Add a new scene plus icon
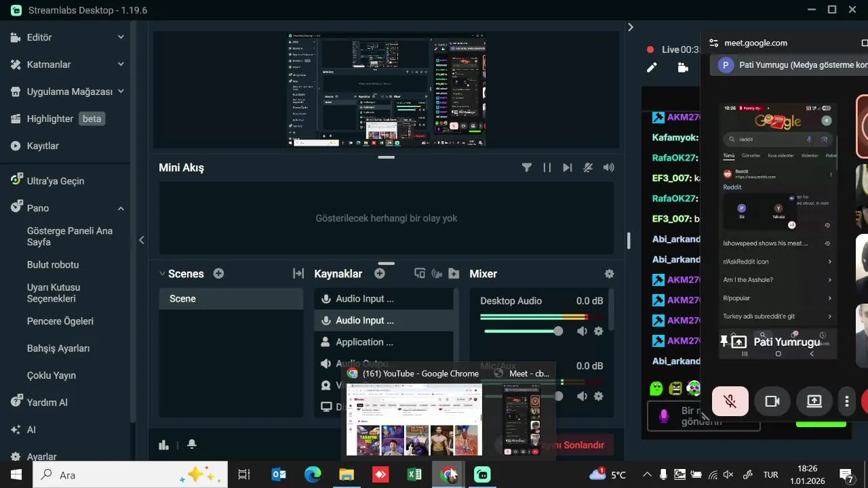Screen dimensions: 868x488 point(218,274)
